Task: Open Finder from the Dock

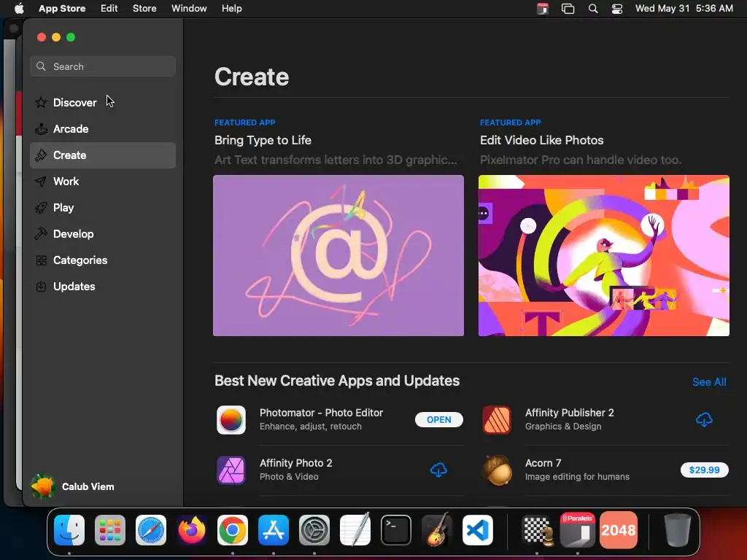Action: pos(69,530)
